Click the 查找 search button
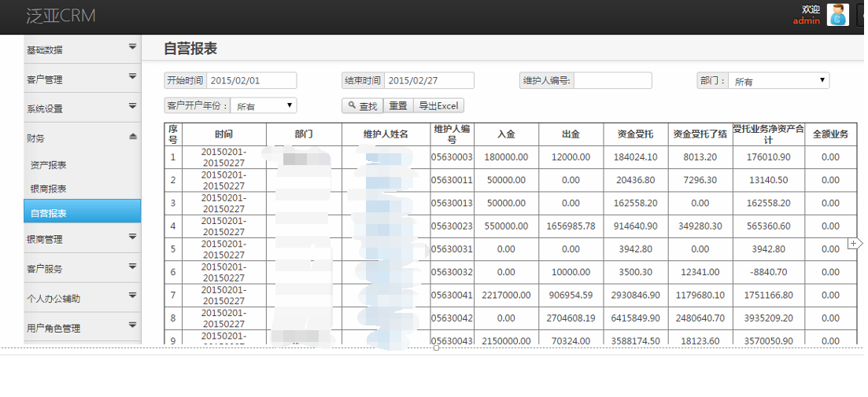The height and width of the screenshot is (397, 868). point(363,105)
